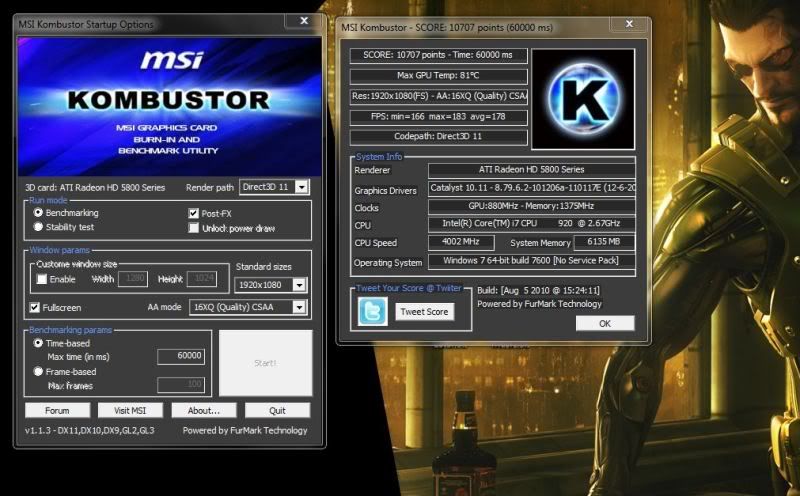Close the MSI Kombustor Startup Options window
The image size is (800, 496).
(303, 20)
